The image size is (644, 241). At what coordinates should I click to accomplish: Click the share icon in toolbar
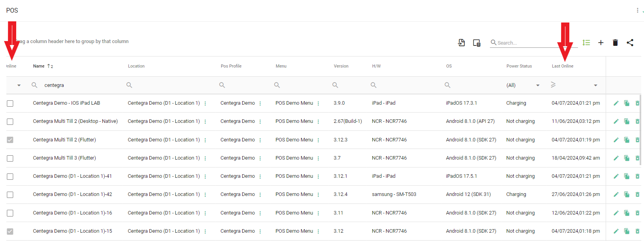click(630, 43)
